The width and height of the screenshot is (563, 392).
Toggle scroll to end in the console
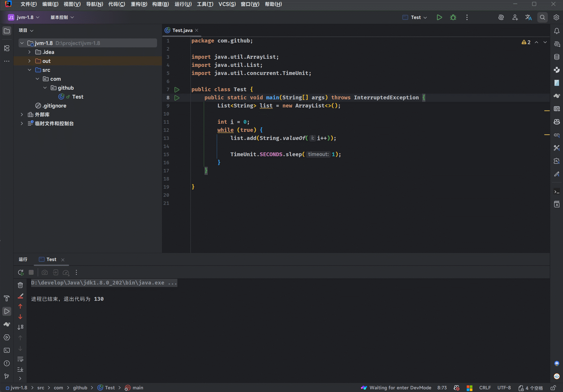pyautogui.click(x=20, y=370)
